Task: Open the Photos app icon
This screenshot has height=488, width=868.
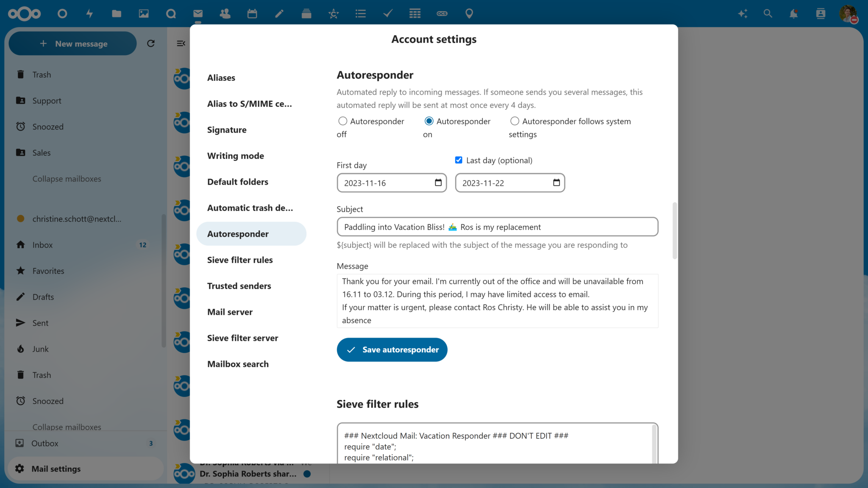Action: (x=144, y=13)
